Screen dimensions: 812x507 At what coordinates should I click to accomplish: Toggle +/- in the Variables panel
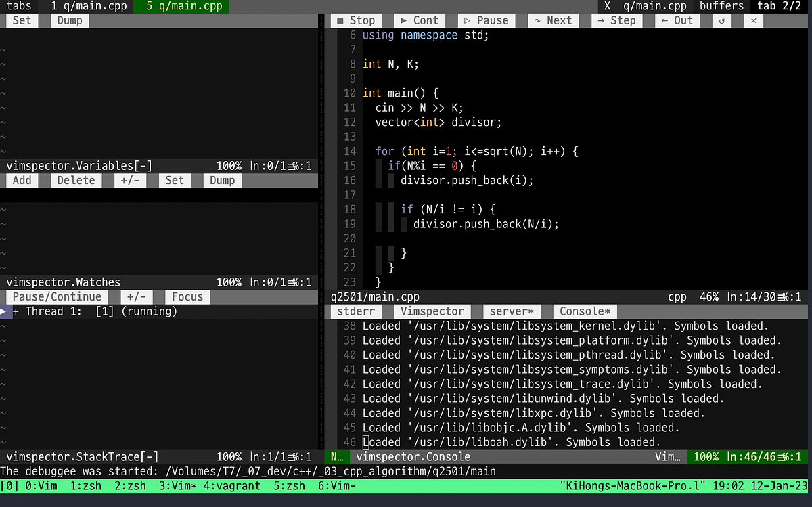pyautogui.click(x=129, y=180)
